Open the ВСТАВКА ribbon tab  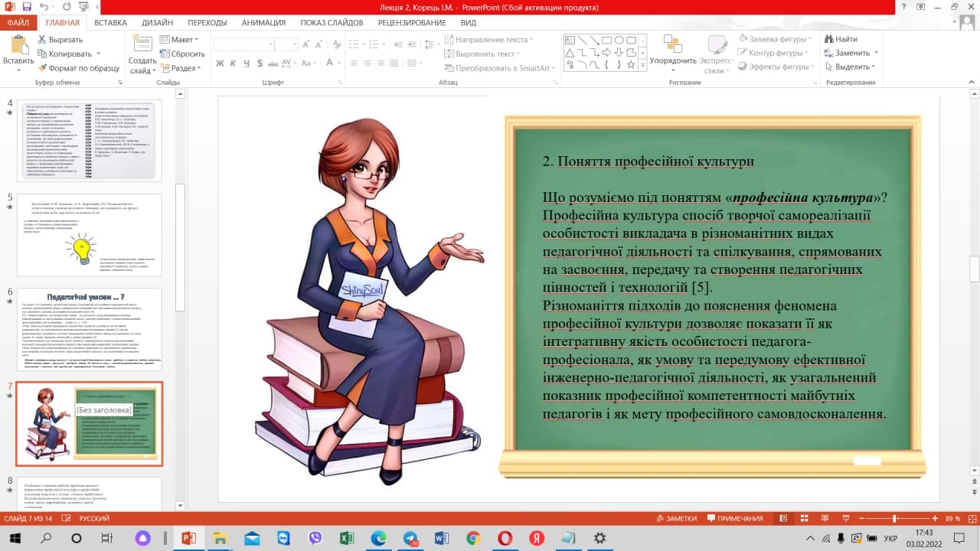(x=111, y=23)
